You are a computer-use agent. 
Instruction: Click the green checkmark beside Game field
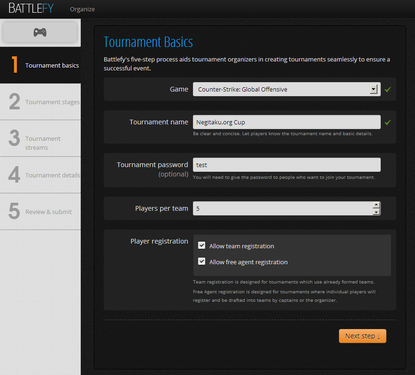[x=388, y=89]
